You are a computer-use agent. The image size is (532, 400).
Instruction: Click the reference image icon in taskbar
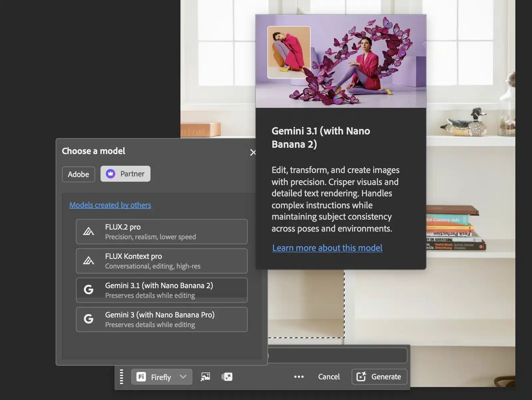click(x=205, y=377)
